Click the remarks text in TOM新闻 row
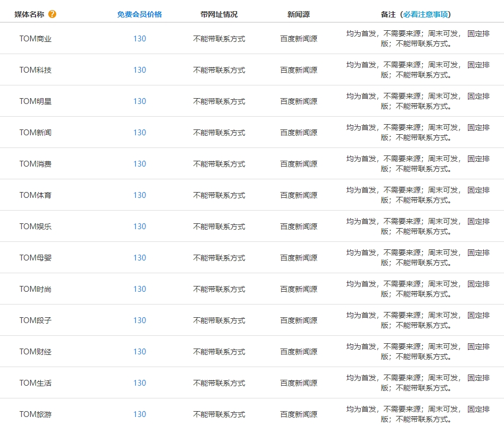The image size is (504, 426). click(x=418, y=133)
